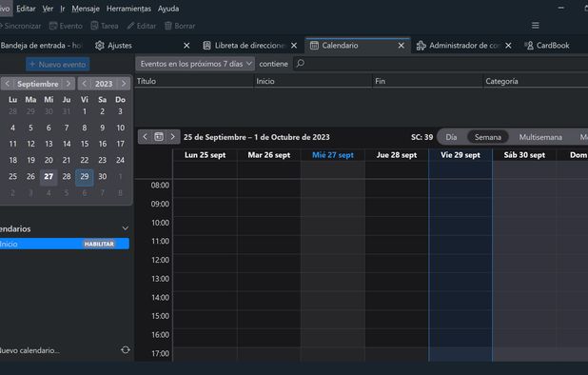Minimize the application window
588x375 pixels.
point(561,8)
